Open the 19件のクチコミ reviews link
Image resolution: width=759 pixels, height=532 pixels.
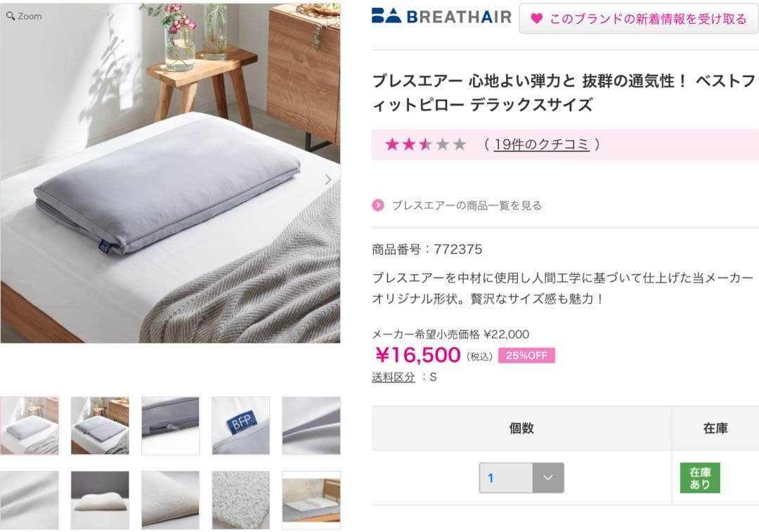point(541,145)
